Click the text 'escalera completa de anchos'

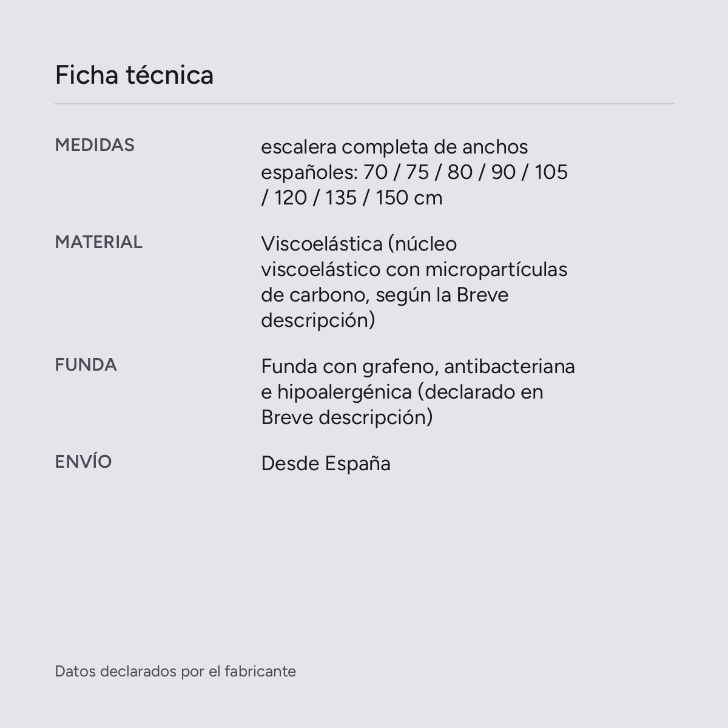tap(394, 147)
